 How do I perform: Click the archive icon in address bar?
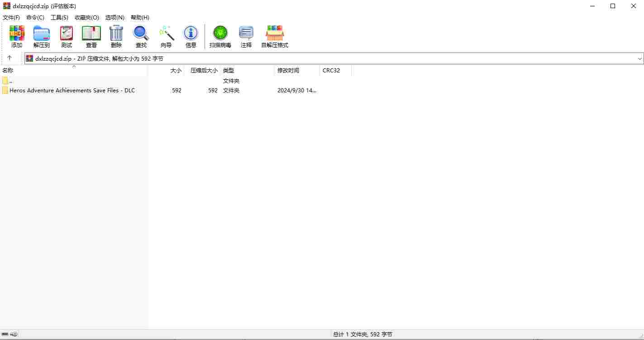[x=29, y=58]
